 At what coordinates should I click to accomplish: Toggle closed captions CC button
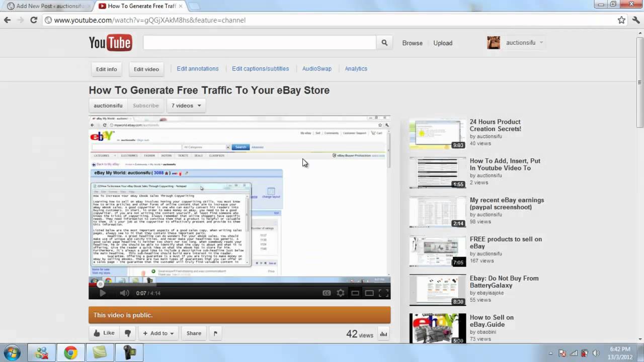pyautogui.click(x=327, y=293)
